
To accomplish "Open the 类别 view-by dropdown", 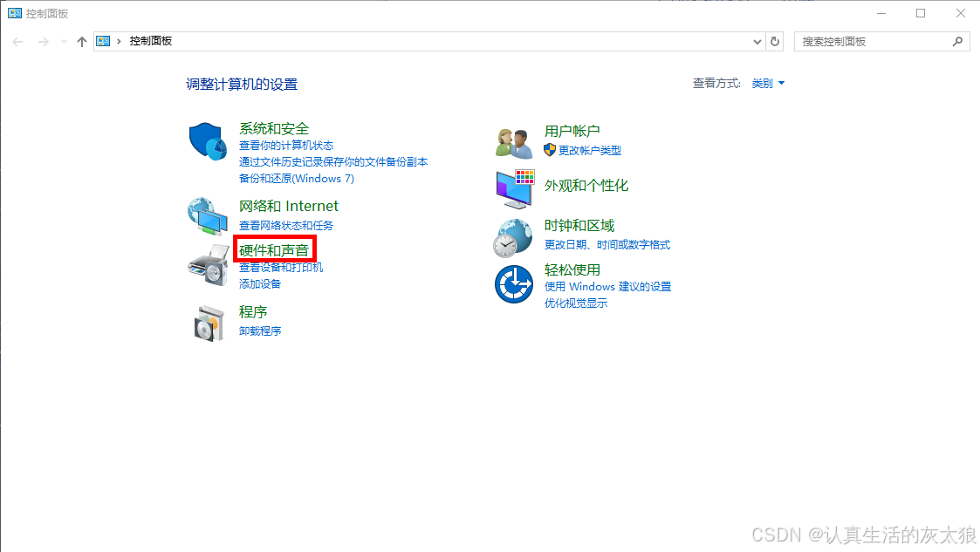I will (x=768, y=83).
